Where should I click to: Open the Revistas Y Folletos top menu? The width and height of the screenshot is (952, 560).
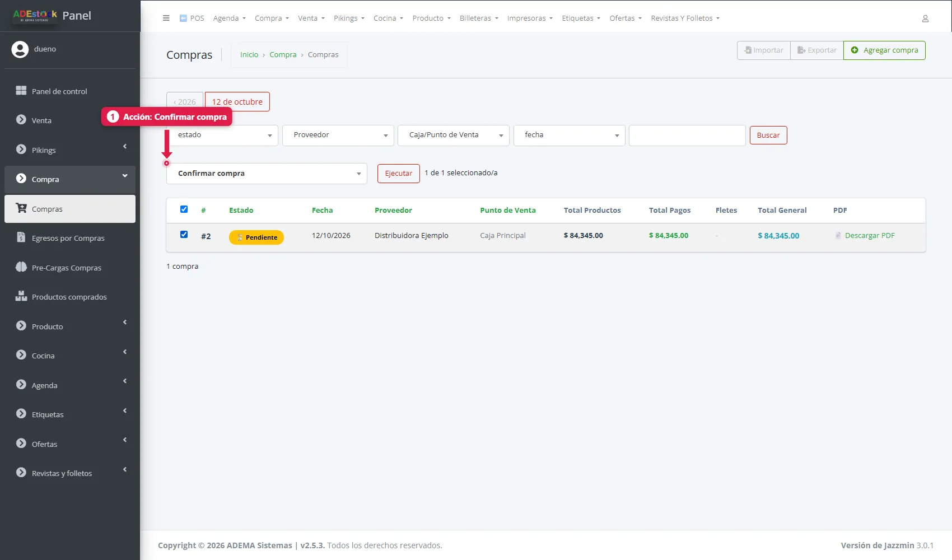[685, 18]
